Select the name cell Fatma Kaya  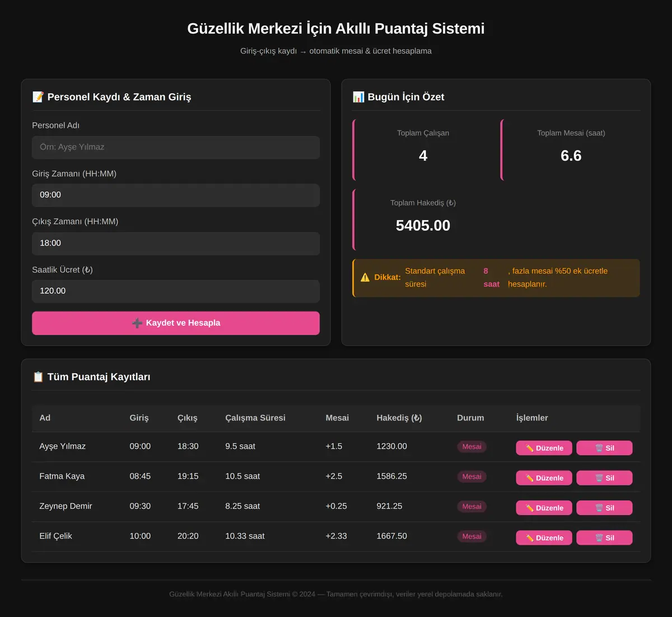(62, 476)
